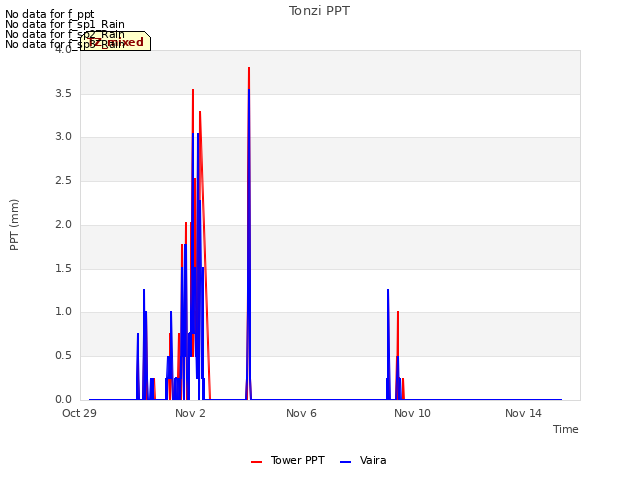Toggle the Tower PPT legend entry

click(x=288, y=461)
